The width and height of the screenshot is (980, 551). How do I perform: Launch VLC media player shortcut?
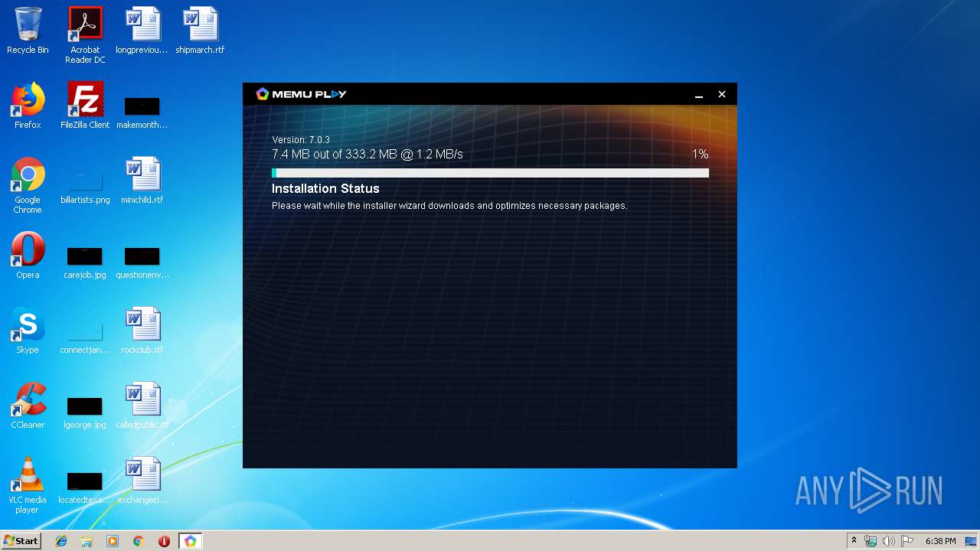click(28, 485)
